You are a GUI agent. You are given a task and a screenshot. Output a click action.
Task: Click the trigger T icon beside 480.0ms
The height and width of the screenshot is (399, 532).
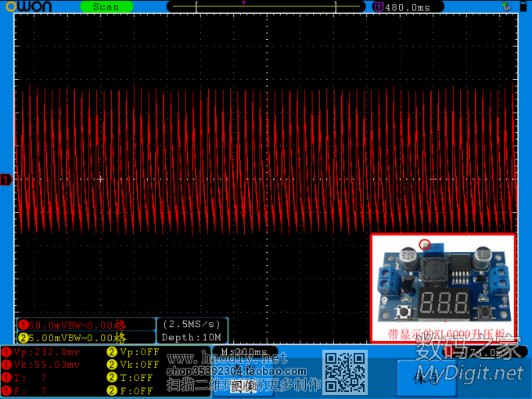(x=379, y=7)
